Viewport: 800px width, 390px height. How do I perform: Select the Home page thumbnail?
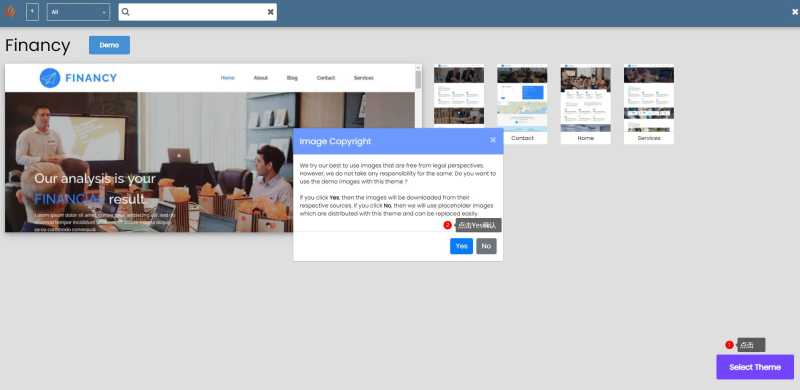click(x=585, y=104)
